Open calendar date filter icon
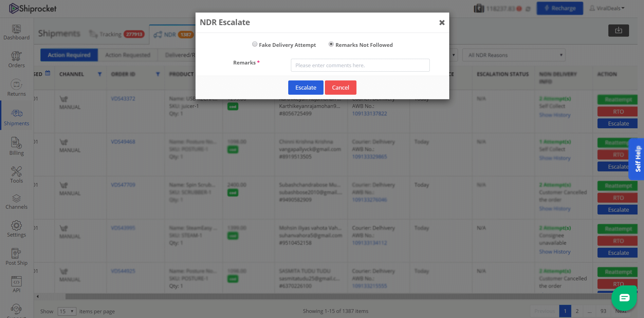The width and height of the screenshot is (644, 318). 48,73
